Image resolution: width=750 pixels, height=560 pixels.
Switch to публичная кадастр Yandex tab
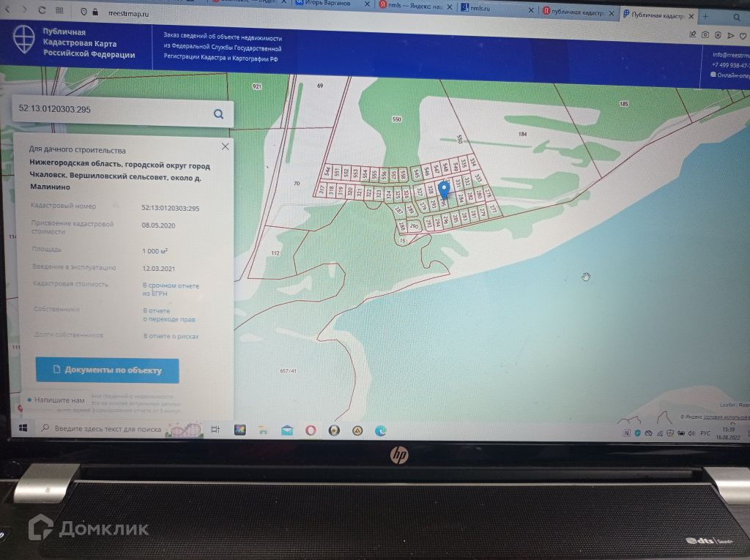click(x=573, y=12)
